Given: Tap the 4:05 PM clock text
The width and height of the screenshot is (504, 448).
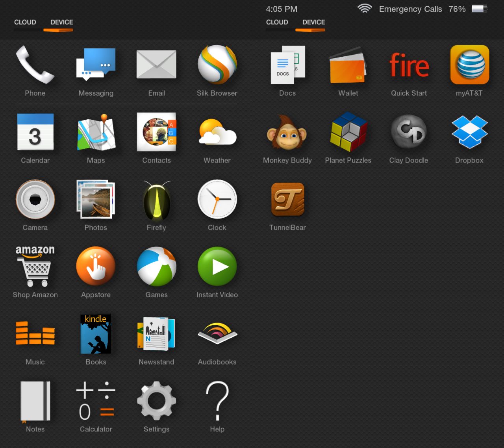Looking at the screenshot, I should (282, 9).
